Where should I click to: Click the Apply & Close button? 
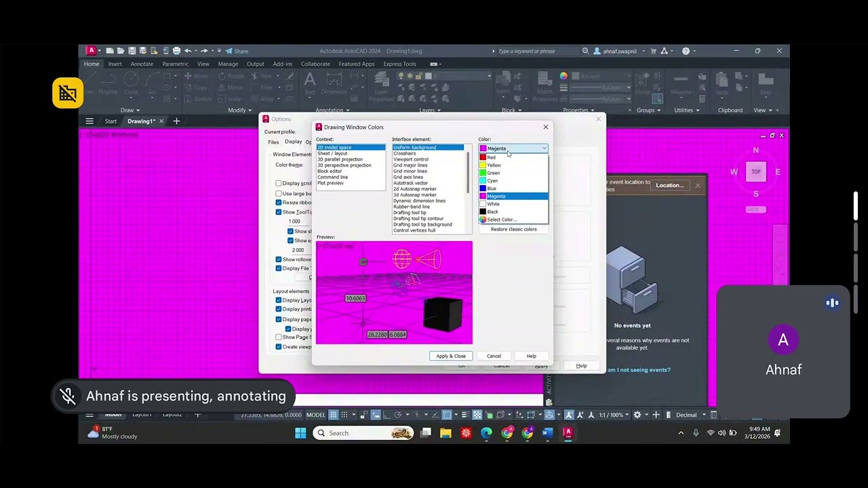[x=451, y=356]
